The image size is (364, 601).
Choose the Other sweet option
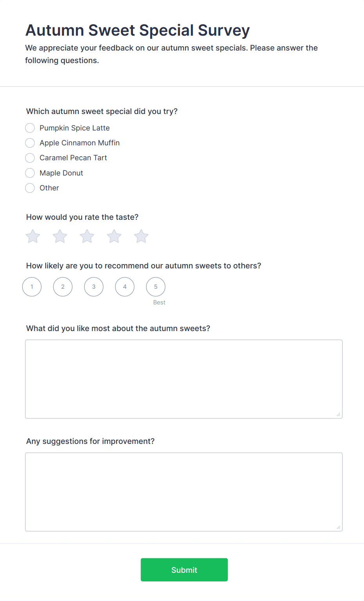pos(30,188)
